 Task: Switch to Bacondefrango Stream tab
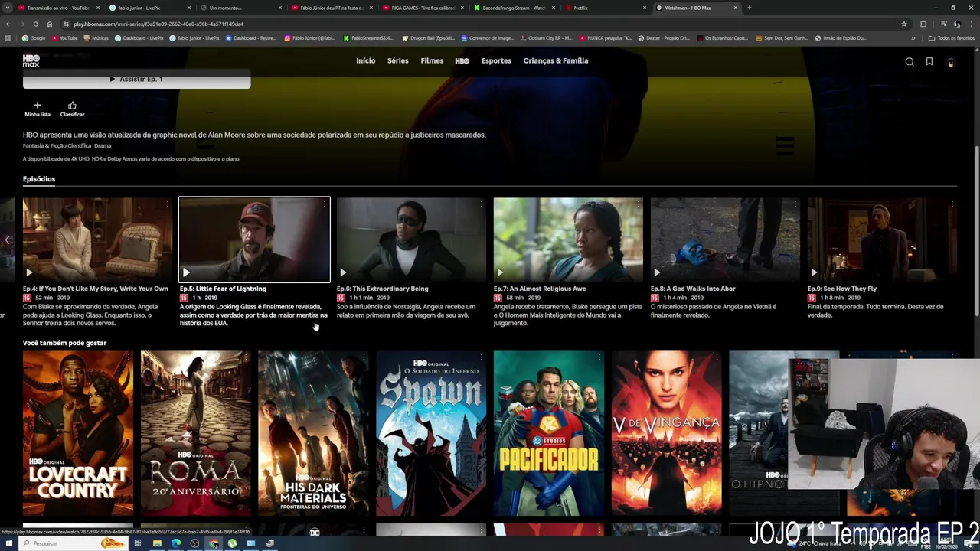coord(514,8)
